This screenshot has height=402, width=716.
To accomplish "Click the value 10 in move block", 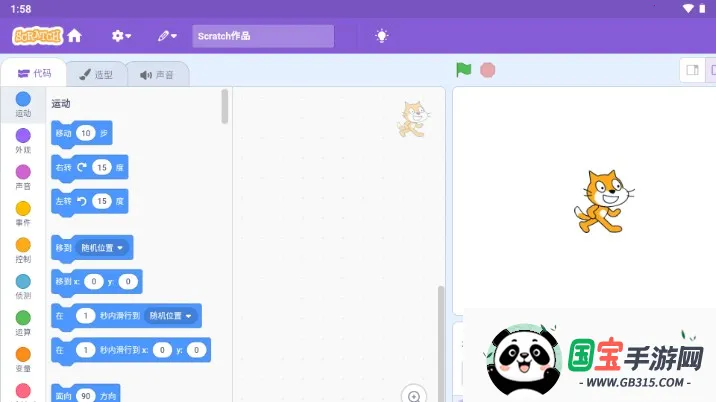I will tap(85, 133).
